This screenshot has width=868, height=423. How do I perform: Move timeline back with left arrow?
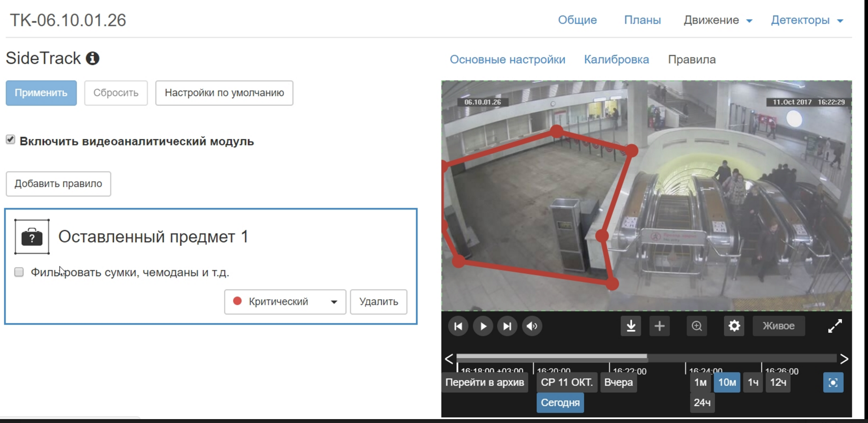(449, 359)
